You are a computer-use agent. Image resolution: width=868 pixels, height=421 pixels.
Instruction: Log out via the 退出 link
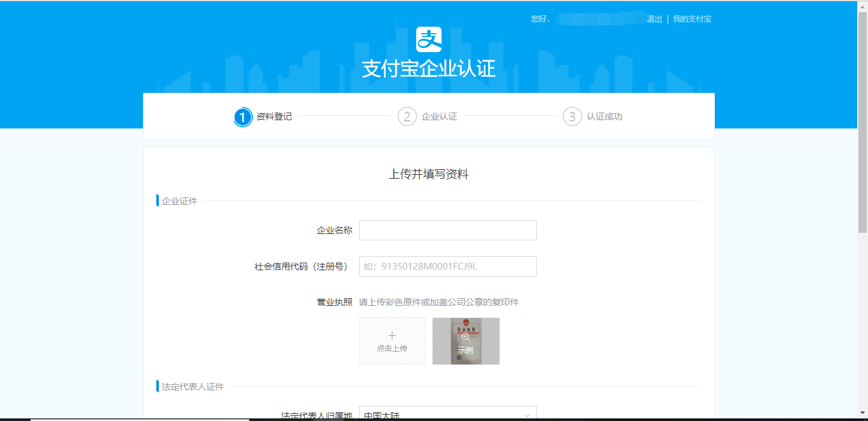click(654, 19)
